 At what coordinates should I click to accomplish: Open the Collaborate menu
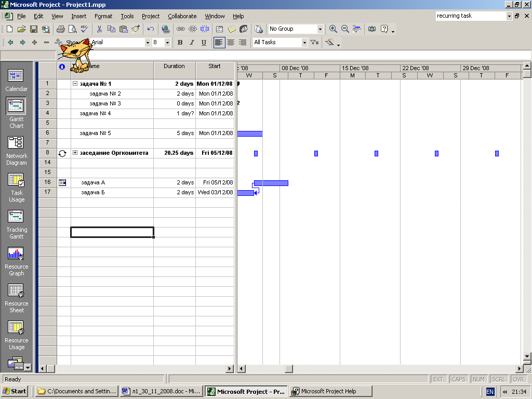pyautogui.click(x=182, y=16)
